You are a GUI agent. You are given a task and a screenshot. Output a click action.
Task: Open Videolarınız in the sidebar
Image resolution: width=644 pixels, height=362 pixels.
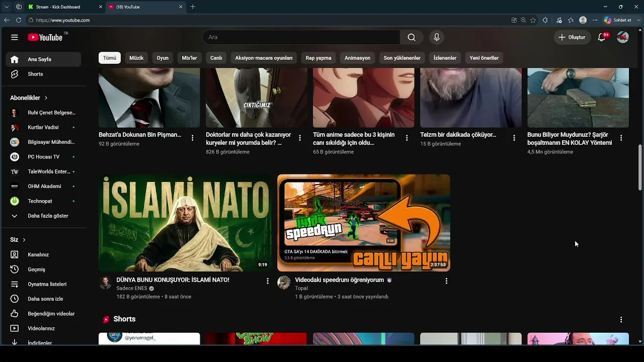(x=43, y=328)
